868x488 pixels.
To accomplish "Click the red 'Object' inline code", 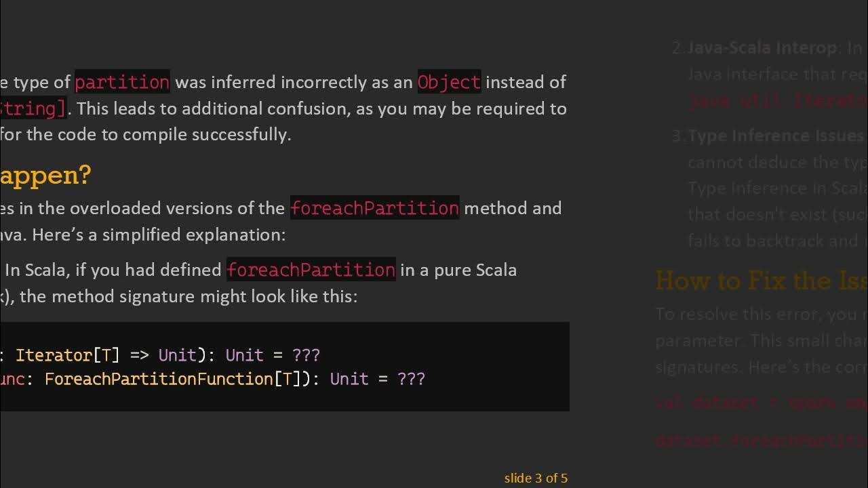I will pos(449,82).
